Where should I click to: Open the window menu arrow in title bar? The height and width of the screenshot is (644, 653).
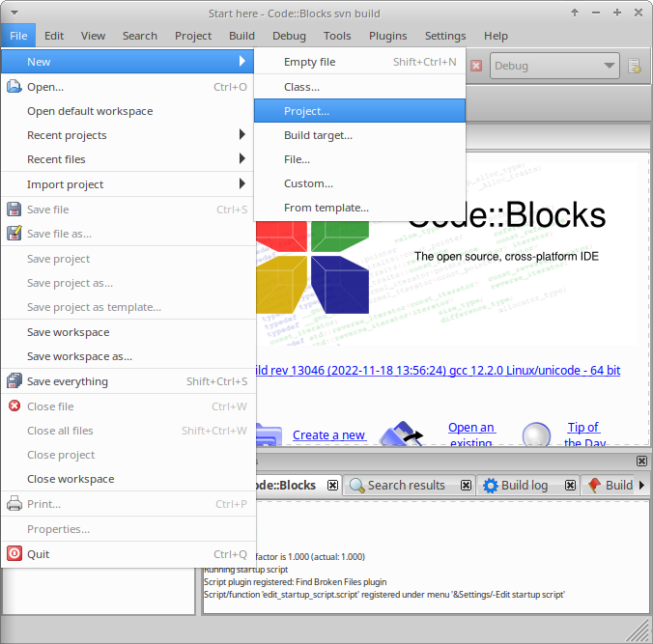14,13
